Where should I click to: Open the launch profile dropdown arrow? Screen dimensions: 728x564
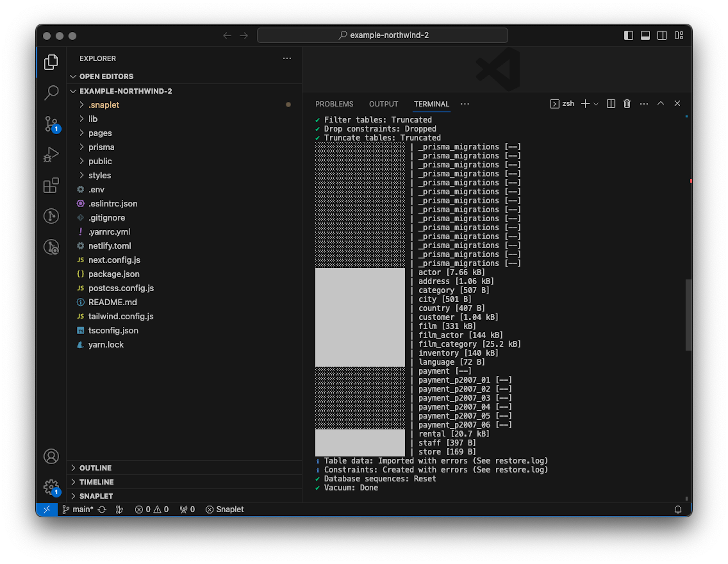[x=596, y=104]
